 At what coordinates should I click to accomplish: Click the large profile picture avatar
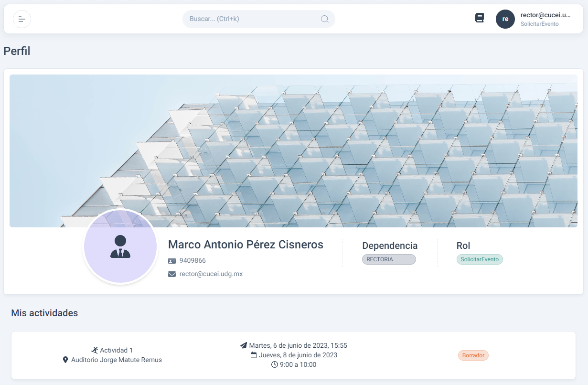point(120,246)
